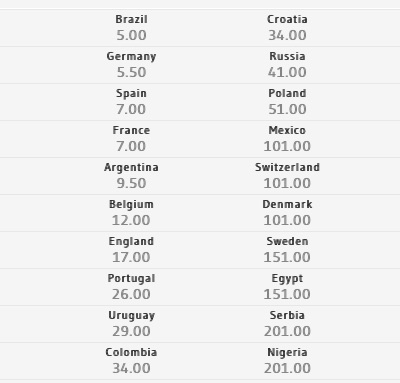Viewport: 400px width, 383px height.
Task: Select Egypt priced 151.00
Action: click(287, 287)
